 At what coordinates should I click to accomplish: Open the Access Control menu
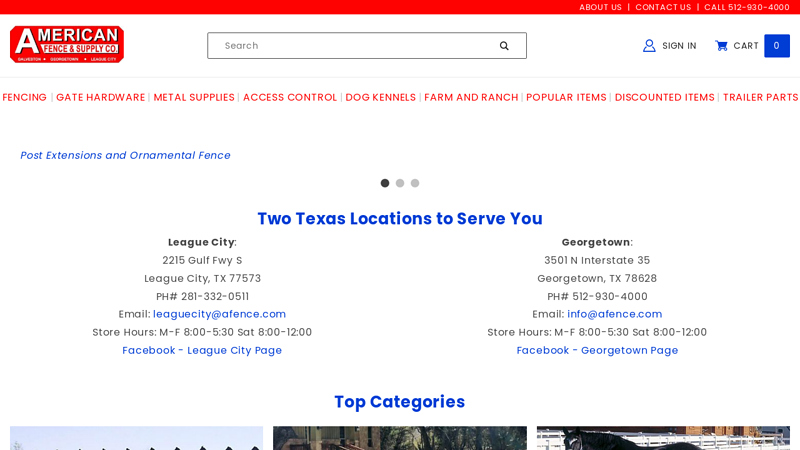290,97
